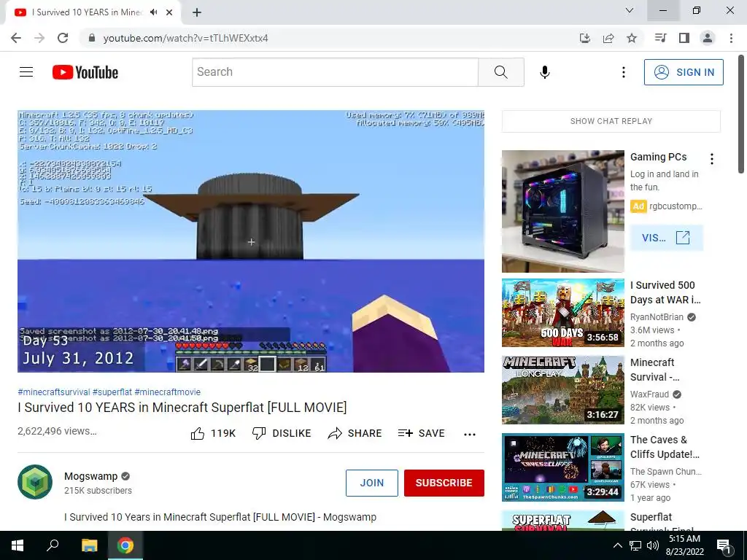Click the address bar URL
The height and width of the screenshot is (560, 747).
click(186, 38)
